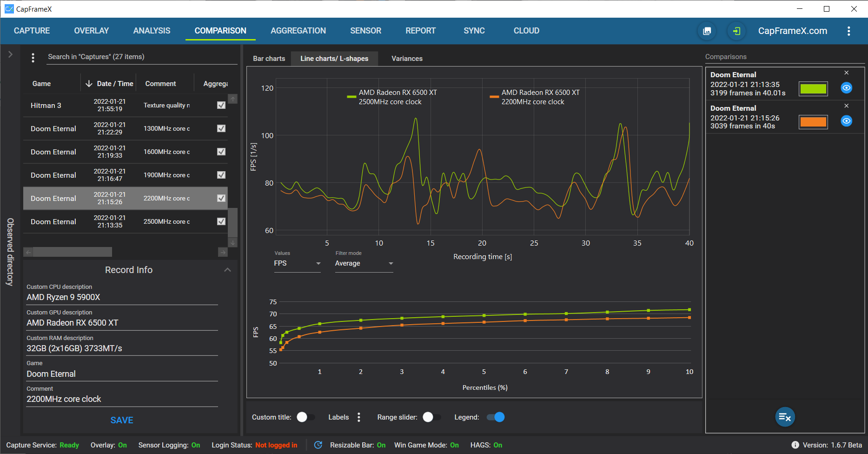
Task: Click the green color swatch for 2500MHz record
Action: (813, 88)
